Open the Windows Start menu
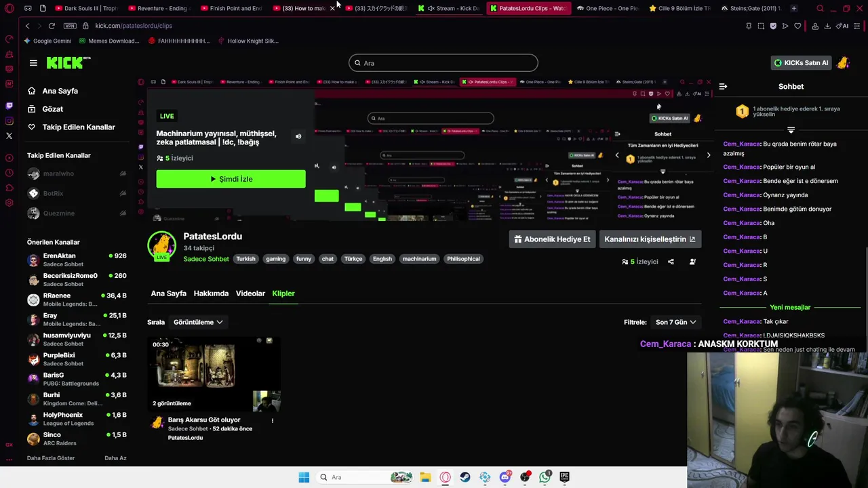 (304, 477)
